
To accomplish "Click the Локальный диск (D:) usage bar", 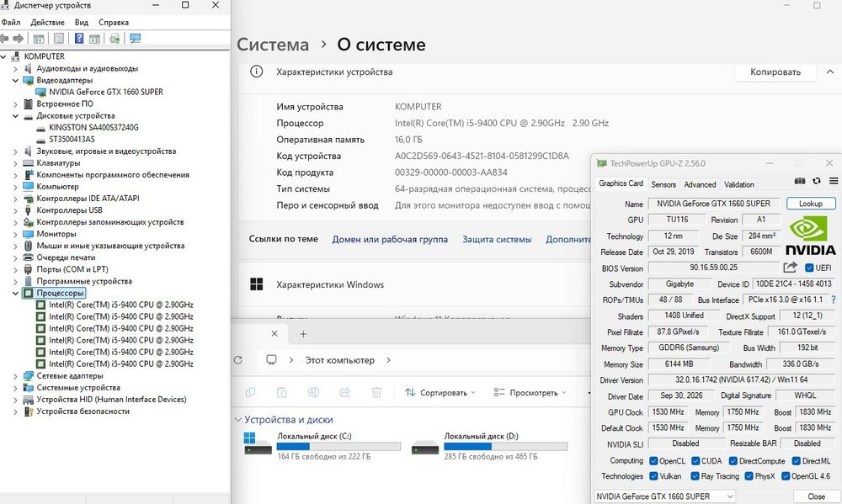I will 506,447.
